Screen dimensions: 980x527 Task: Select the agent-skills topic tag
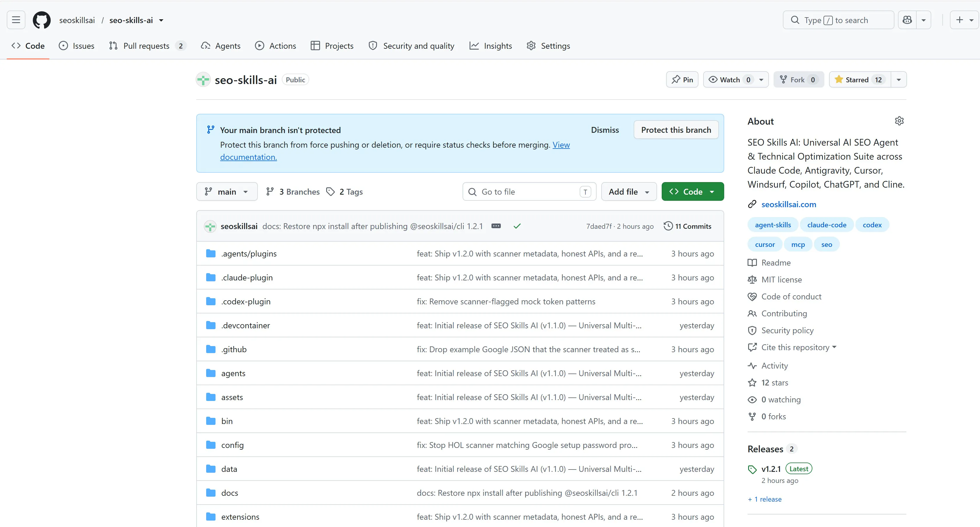(773, 225)
